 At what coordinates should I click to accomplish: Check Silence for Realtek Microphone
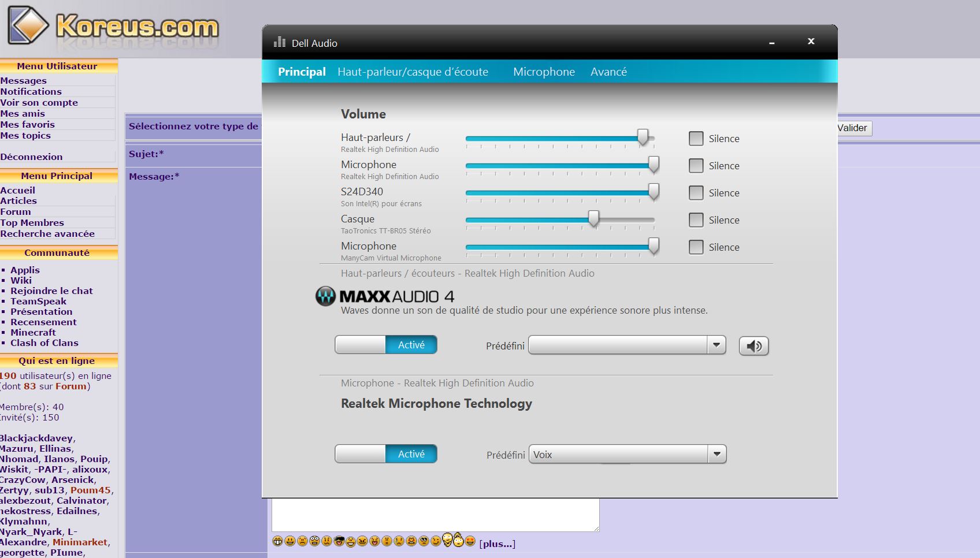pyautogui.click(x=696, y=166)
